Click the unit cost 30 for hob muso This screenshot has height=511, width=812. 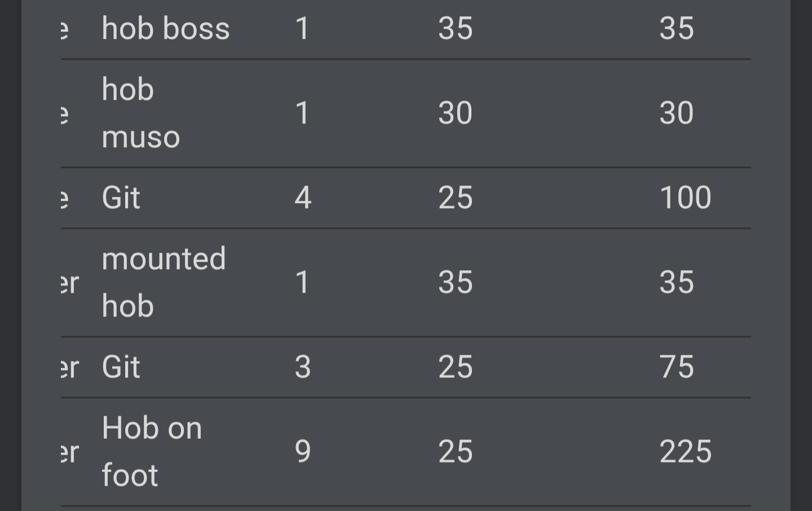(455, 113)
